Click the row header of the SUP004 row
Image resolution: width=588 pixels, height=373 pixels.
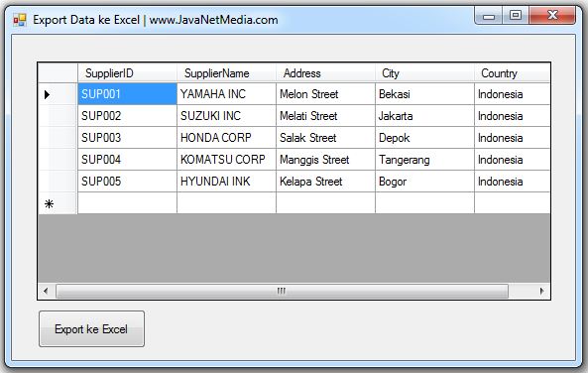pos(58,159)
